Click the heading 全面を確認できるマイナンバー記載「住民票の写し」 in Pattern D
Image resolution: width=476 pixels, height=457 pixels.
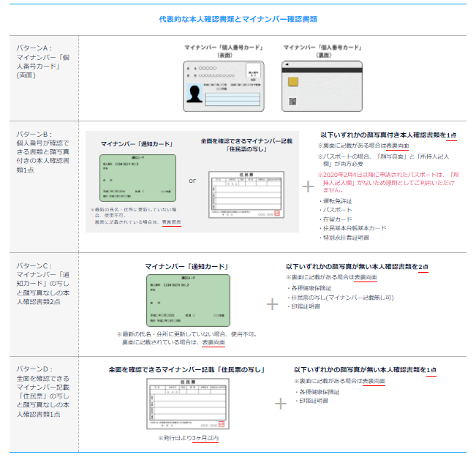coord(186,369)
